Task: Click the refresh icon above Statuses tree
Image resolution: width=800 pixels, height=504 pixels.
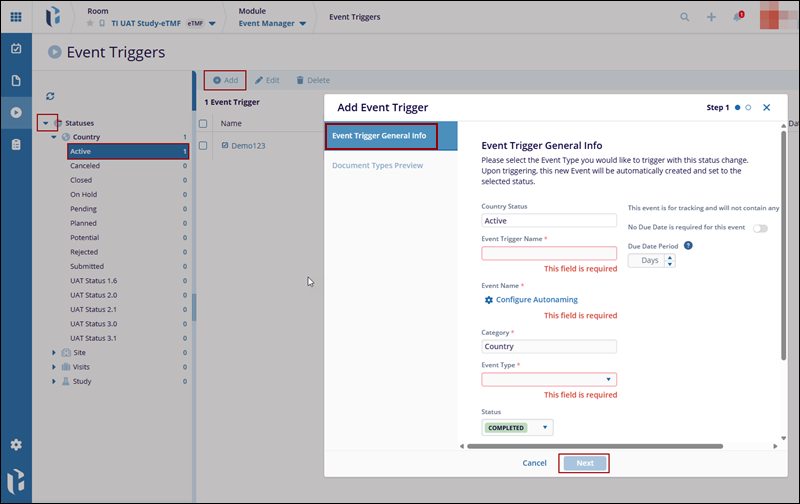Action: [50, 96]
